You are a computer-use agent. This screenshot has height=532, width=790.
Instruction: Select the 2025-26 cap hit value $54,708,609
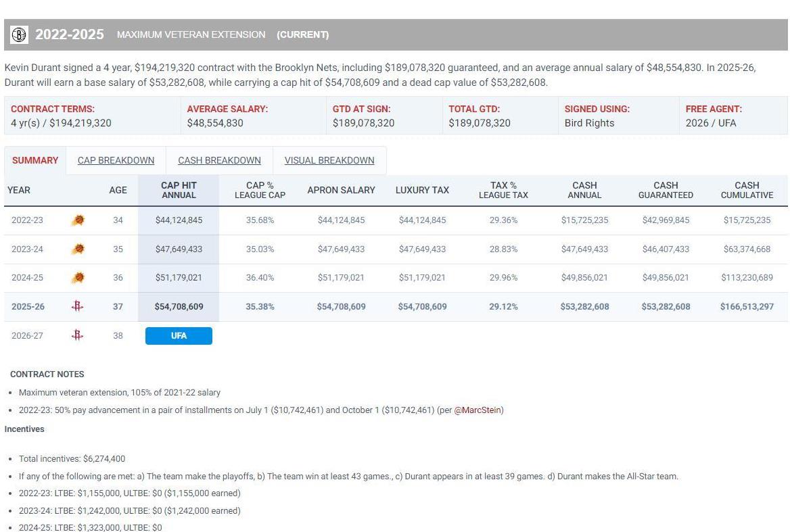[x=179, y=306]
